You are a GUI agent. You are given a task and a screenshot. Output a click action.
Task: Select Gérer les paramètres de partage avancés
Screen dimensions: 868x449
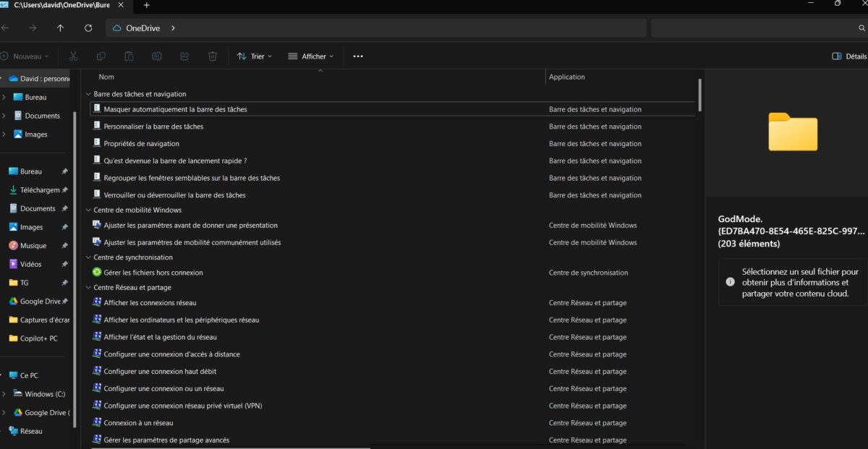click(x=166, y=440)
